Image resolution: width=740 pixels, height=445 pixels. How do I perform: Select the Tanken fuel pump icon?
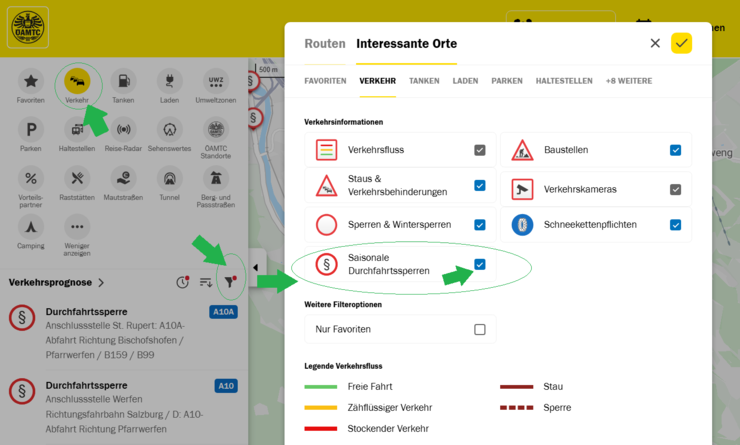tap(123, 81)
